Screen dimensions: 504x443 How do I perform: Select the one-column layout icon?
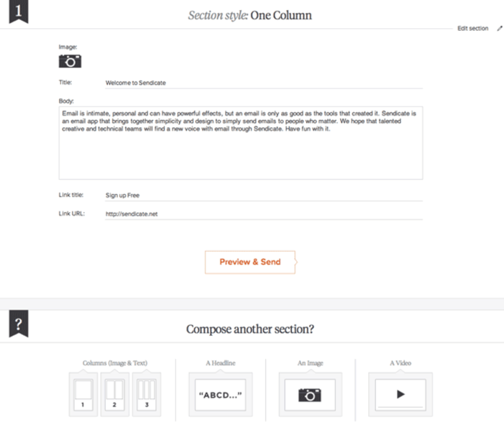(83, 394)
